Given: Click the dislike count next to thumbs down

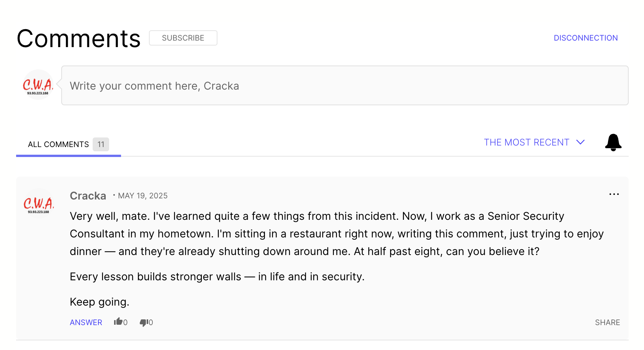Looking at the screenshot, I should coord(151,323).
